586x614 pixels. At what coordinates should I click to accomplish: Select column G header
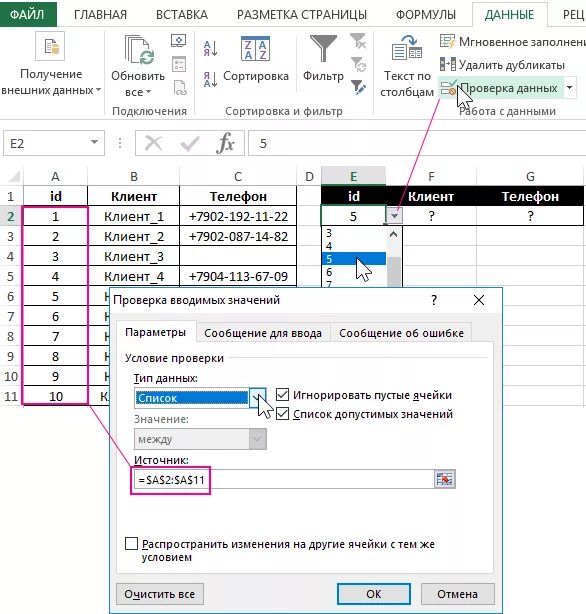pyautogui.click(x=530, y=177)
